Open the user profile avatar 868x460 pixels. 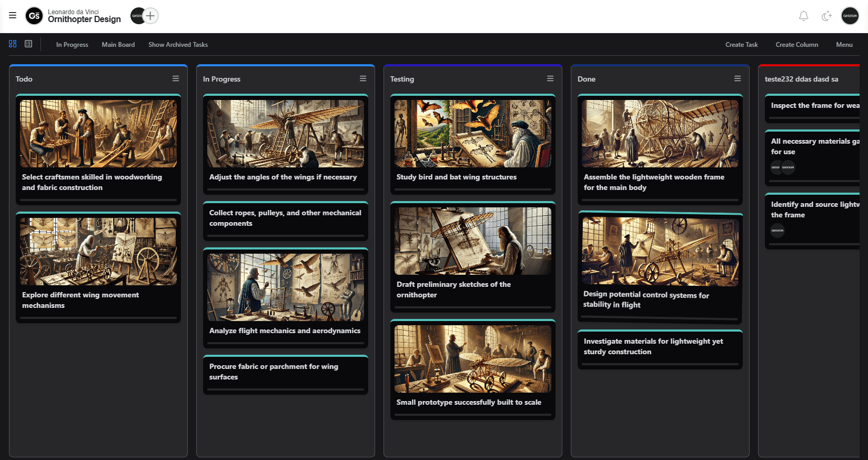coord(850,16)
